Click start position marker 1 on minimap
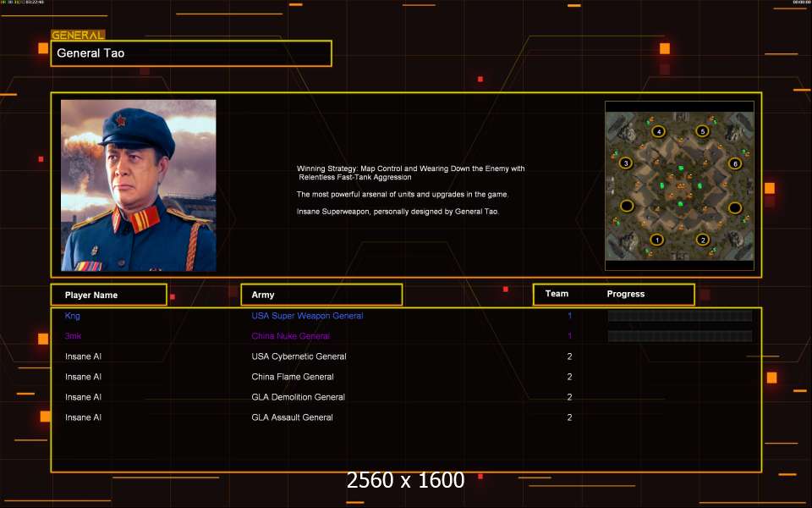The height and width of the screenshot is (508, 812). click(657, 240)
